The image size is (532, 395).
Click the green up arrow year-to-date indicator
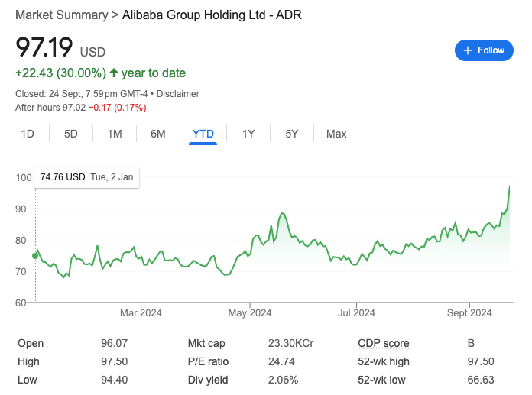point(114,73)
